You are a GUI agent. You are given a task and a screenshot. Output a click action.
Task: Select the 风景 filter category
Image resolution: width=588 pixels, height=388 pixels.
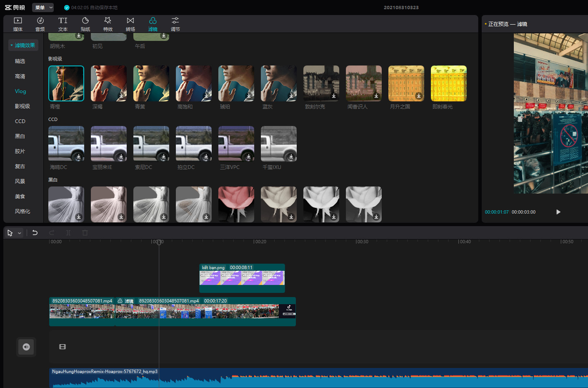pyautogui.click(x=20, y=181)
